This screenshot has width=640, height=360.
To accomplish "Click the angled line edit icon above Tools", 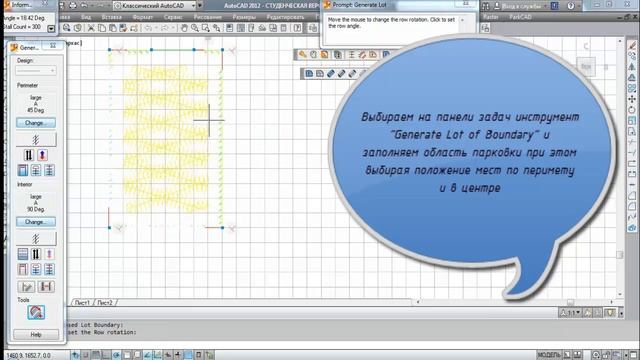I will pyautogui.click(x=26, y=287).
